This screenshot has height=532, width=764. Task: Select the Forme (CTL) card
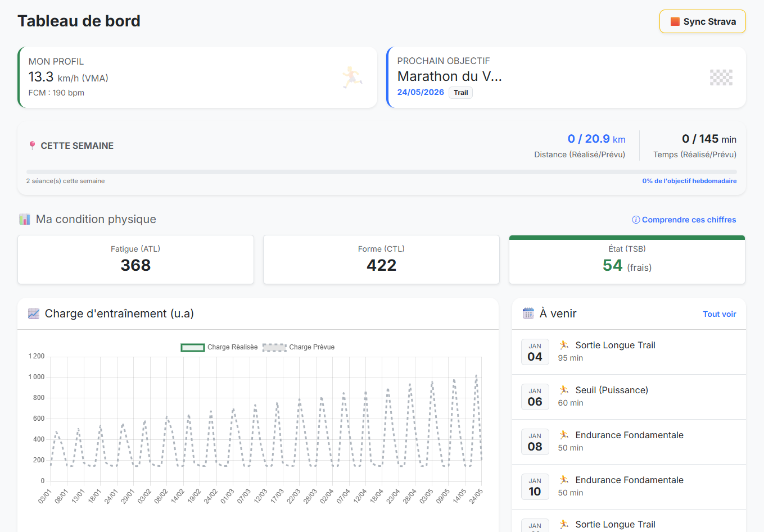point(381,260)
